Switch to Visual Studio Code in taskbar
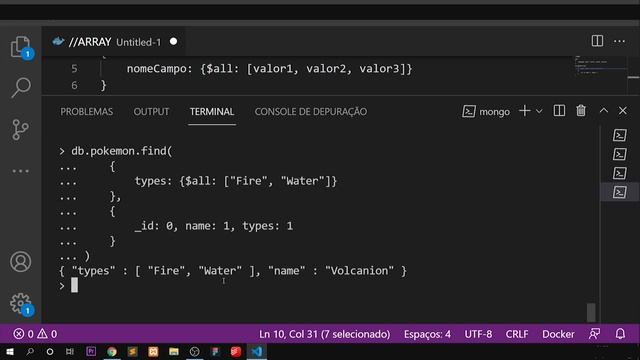Image resolution: width=640 pixels, height=360 pixels. (257, 351)
